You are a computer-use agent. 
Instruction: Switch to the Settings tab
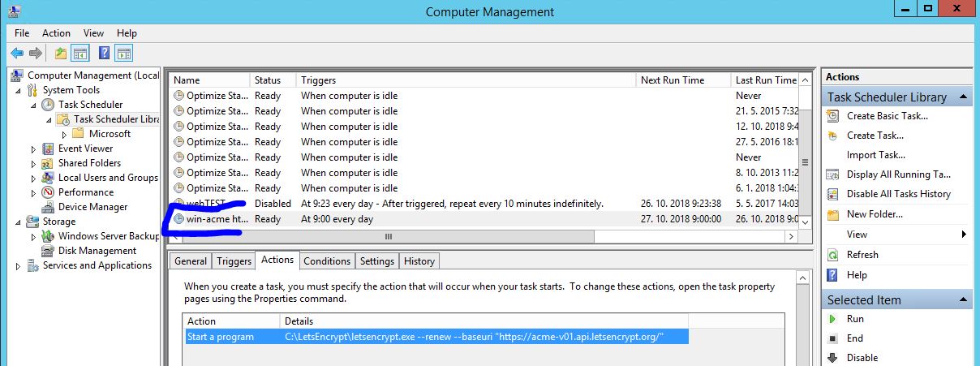pyautogui.click(x=376, y=261)
